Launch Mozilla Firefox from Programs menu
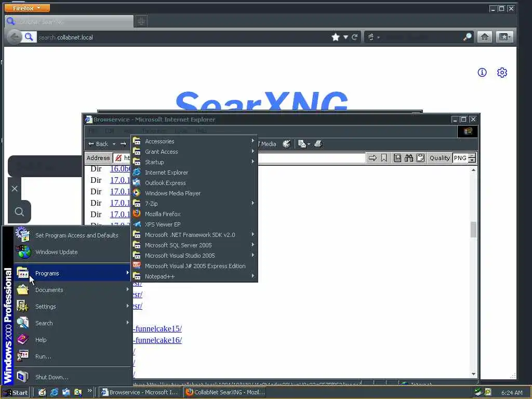 click(194, 214)
